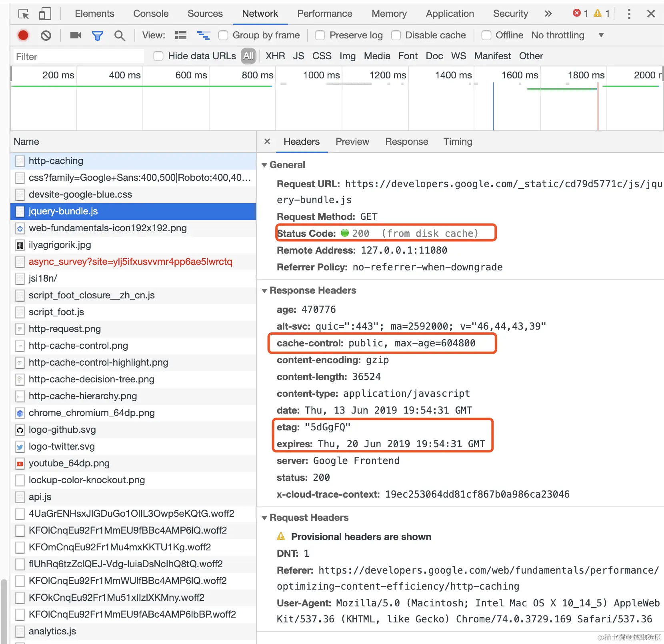Filter requests by Img type
Screen dimensions: 664x644
point(348,56)
